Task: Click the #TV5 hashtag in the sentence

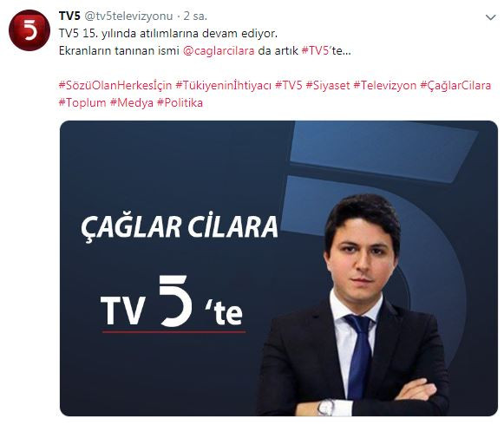Action: click(315, 50)
